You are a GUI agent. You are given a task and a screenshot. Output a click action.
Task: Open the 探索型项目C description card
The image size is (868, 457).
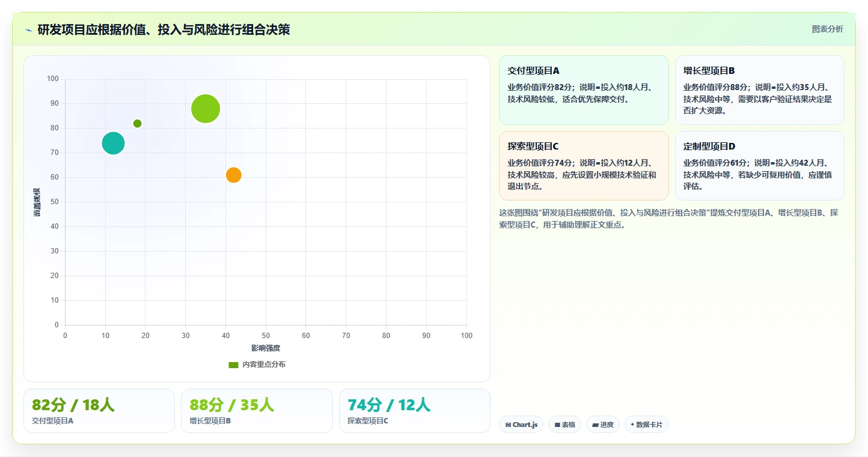(584, 166)
